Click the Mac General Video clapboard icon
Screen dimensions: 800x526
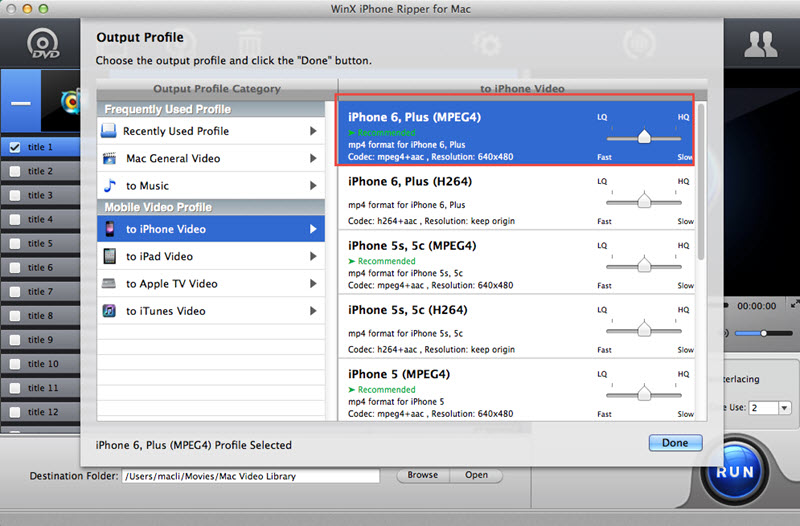pos(109,158)
